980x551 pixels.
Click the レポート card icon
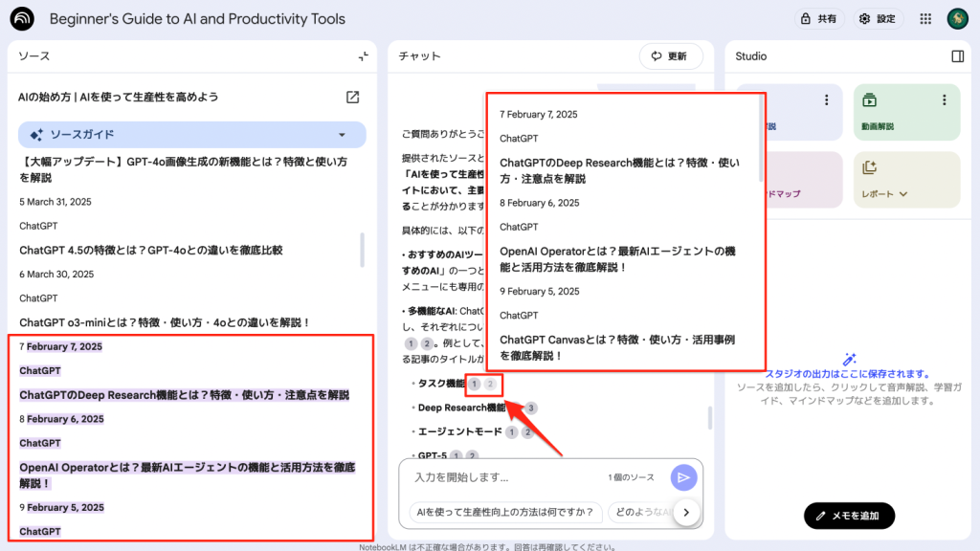[869, 168]
